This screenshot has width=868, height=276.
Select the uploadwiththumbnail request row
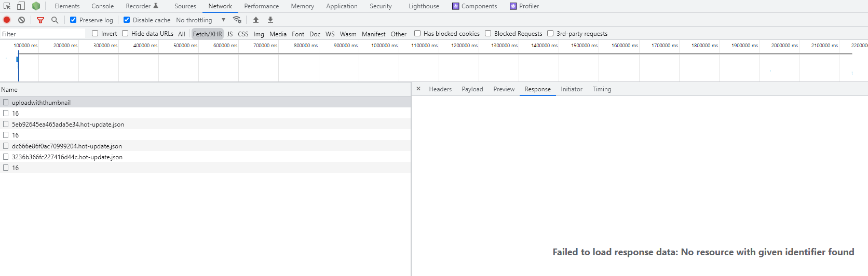(x=206, y=102)
